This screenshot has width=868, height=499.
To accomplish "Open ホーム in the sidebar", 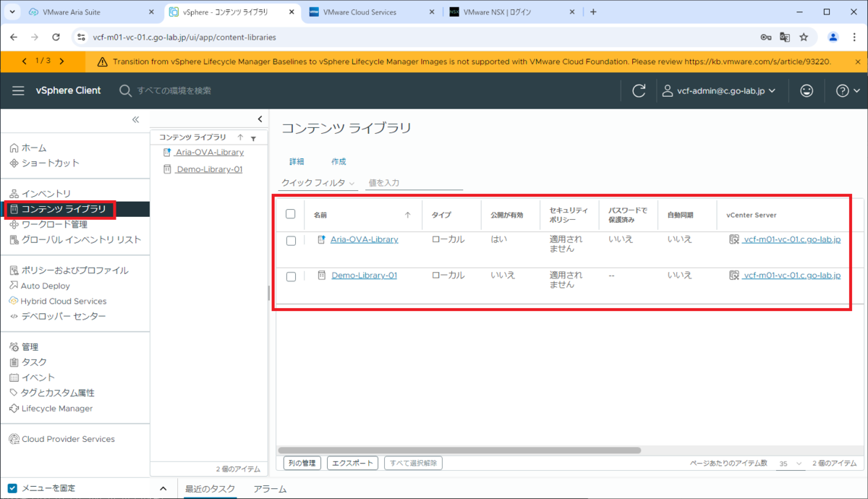I will (28, 148).
